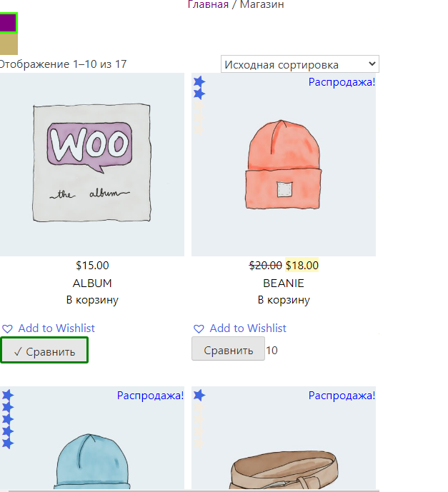Image resolution: width=448 pixels, height=492 pixels.
Task: Click the third (empty) star on Beanie rating
Action: (199, 106)
